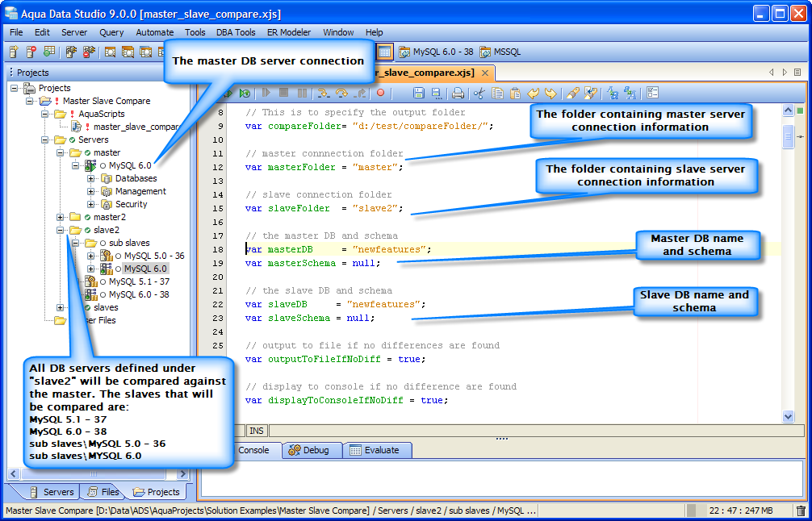Open the Automate menu
The width and height of the screenshot is (812, 521).
tap(155, 32)
